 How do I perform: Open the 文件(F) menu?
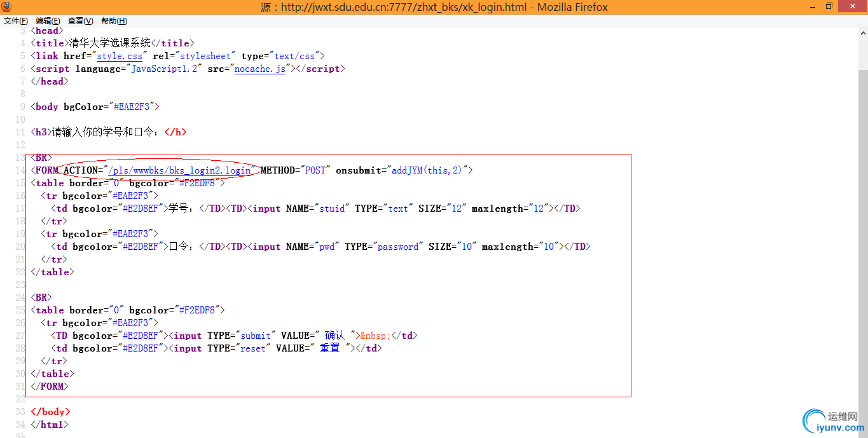(x=16, y=21)
